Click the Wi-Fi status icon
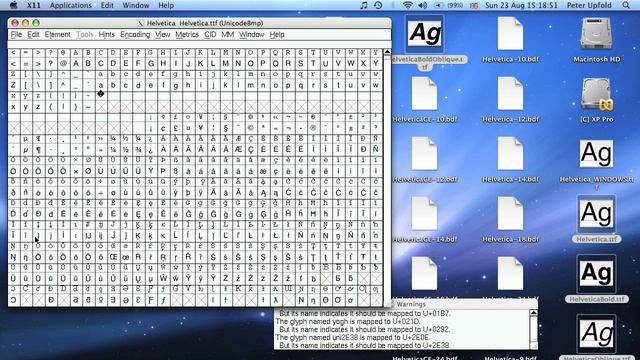Screen dimensions: 640x360 coord(407,5)
